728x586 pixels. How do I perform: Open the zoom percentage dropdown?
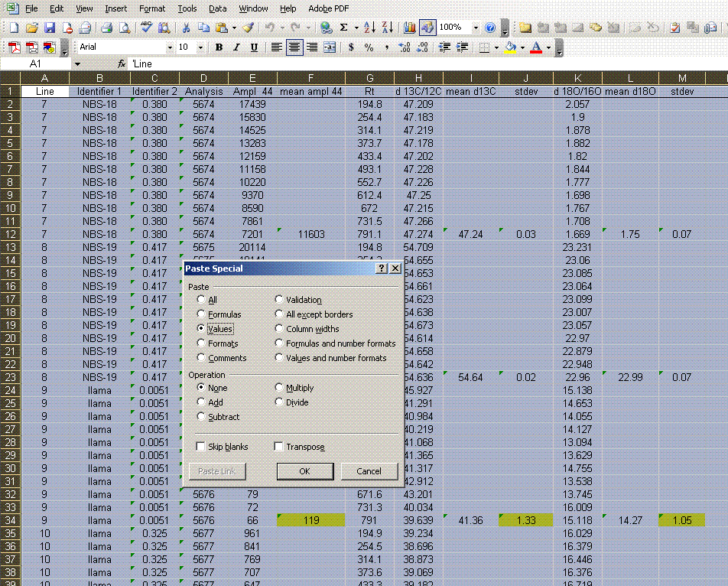click(476, 28)
